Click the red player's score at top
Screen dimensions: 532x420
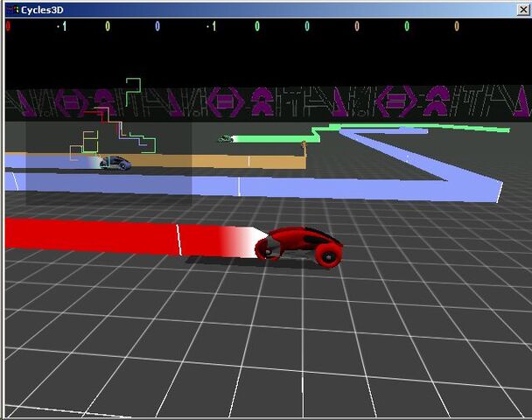point(8,26)
